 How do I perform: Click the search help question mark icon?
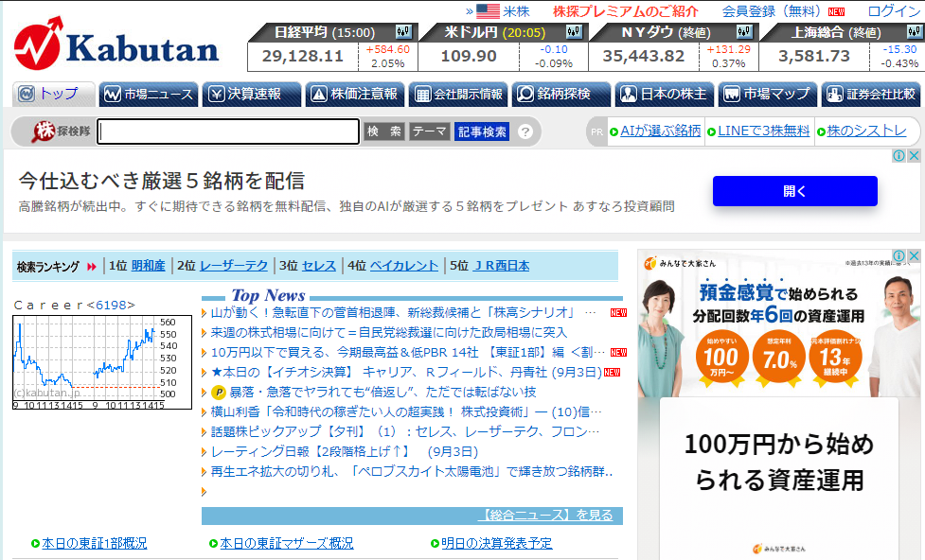tap(525, 131)
